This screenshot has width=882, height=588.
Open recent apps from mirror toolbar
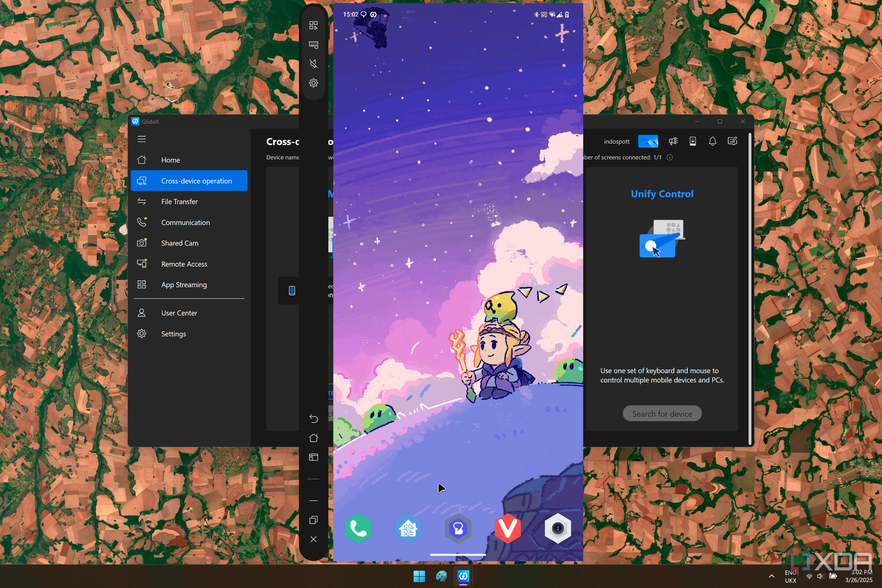coord(314,457)
